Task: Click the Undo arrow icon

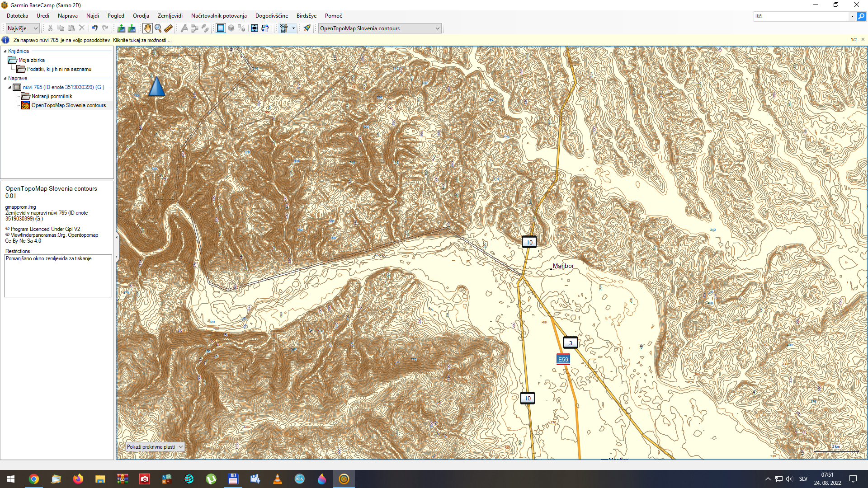Action: (94, 28)
